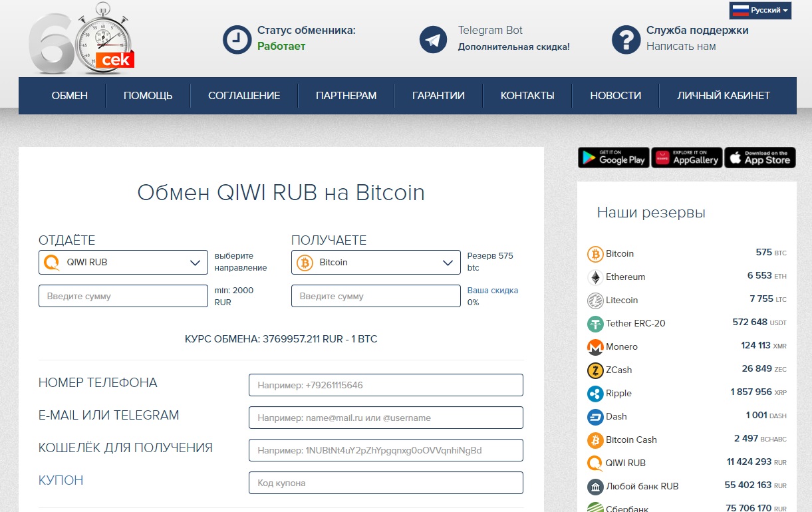Click the QIWI RUB icon in reserves
812x512 pixels.
[595, 463]
